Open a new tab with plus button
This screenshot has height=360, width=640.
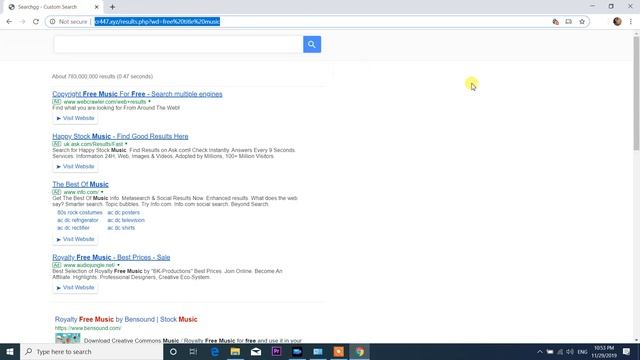click(x=112, y=7)
